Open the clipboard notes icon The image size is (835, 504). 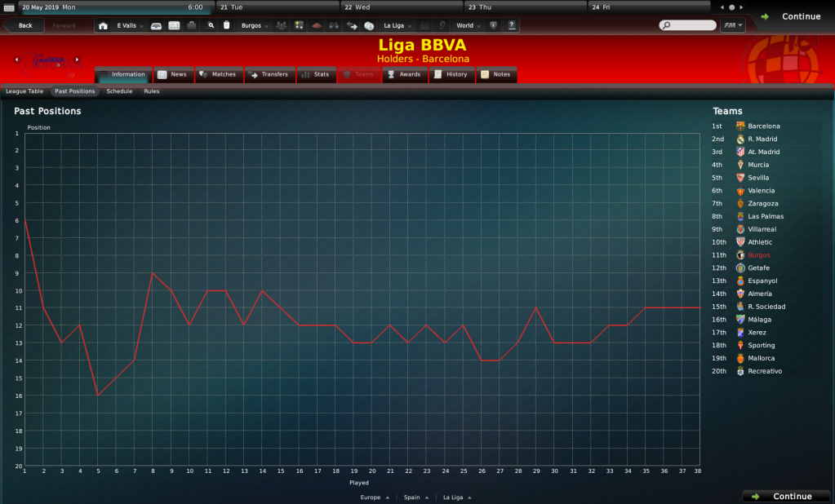click(226, 25)
